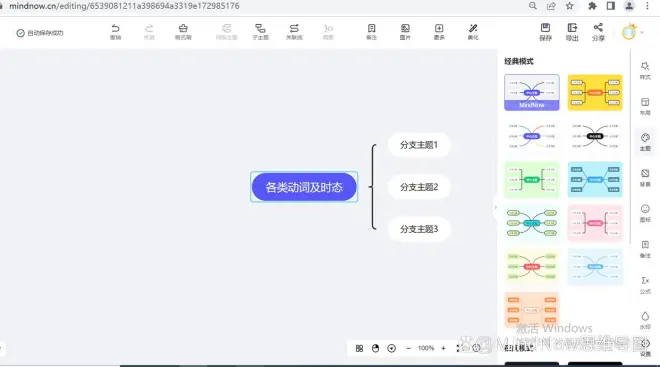Insert a relationship line (关联线) icon
The image size is (660, 367).
(x=294, y=32)
